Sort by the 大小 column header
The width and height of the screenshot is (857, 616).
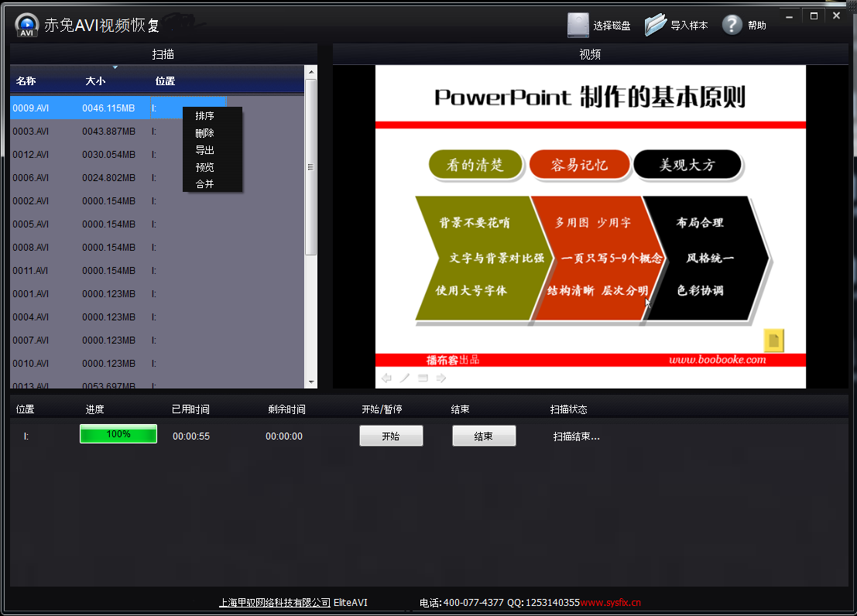(x=95, y=81)
